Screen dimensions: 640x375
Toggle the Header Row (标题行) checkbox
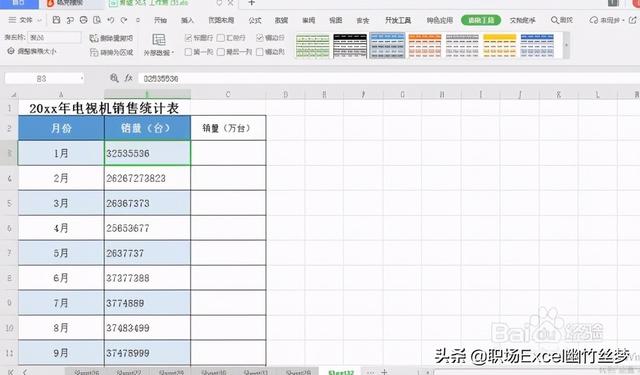click(x=188, y=38)
